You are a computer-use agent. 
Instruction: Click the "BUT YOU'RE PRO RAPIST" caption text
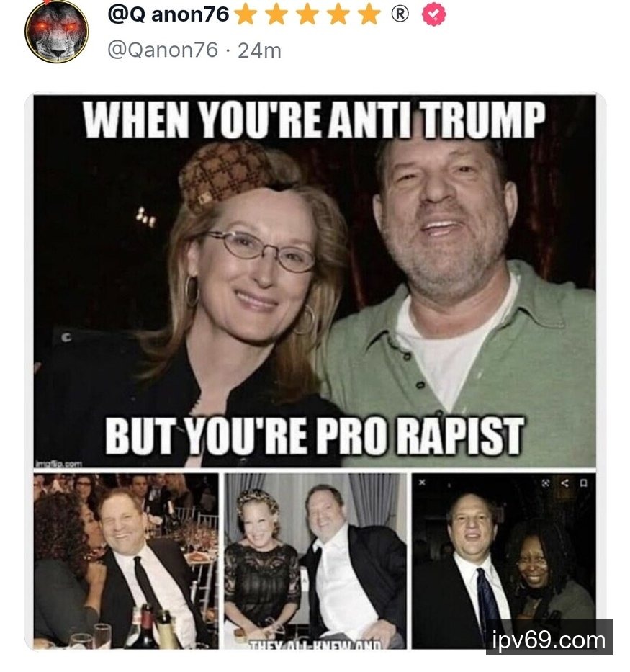[315, 436]
